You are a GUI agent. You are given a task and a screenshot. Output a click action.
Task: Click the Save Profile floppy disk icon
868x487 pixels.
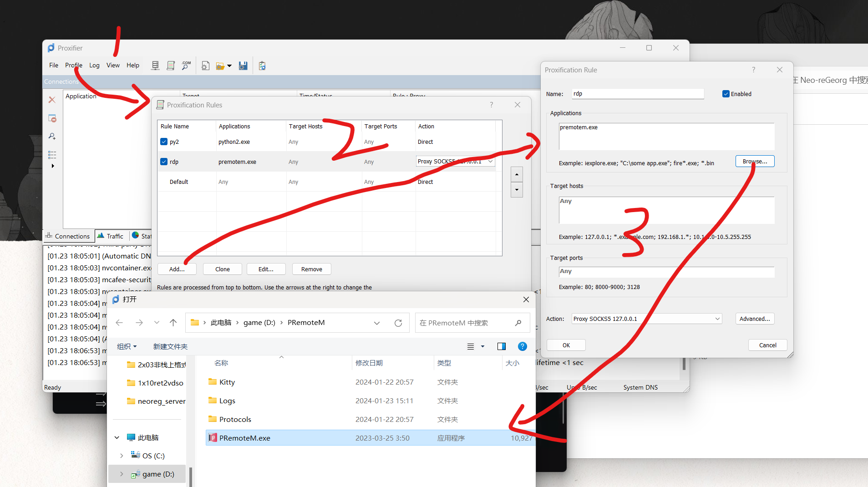(x=243, y=66)
